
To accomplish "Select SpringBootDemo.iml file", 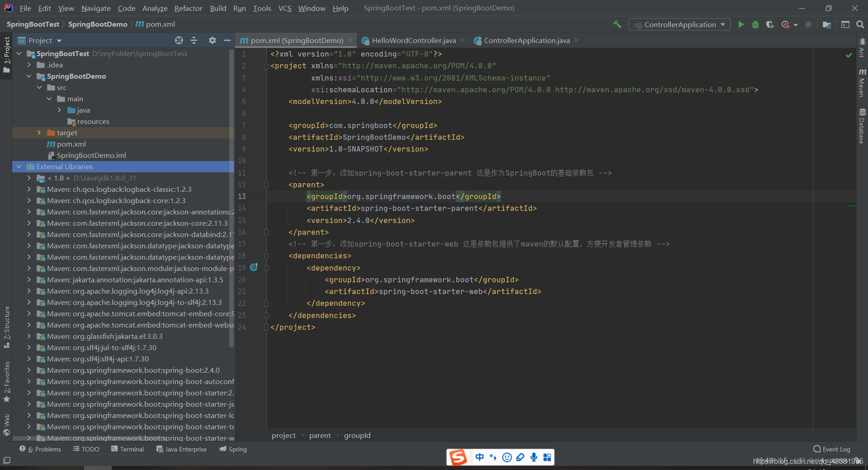I will pos(91,155).
